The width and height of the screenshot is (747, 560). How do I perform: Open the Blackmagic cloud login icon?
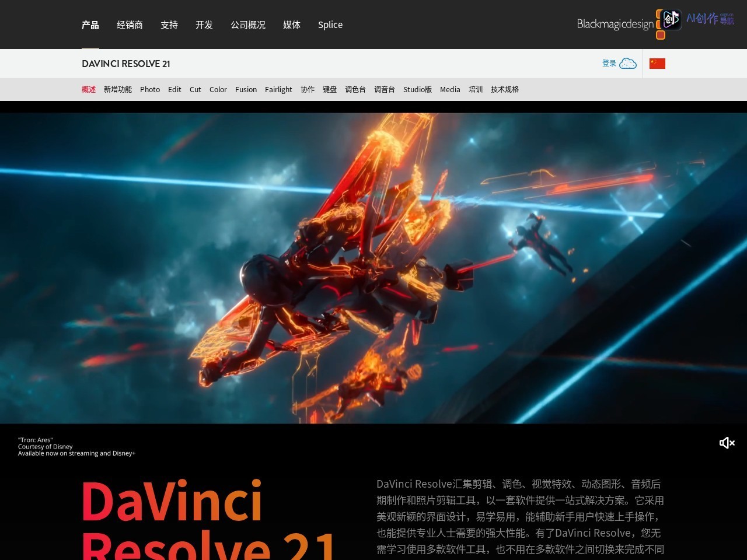(628, 63)
